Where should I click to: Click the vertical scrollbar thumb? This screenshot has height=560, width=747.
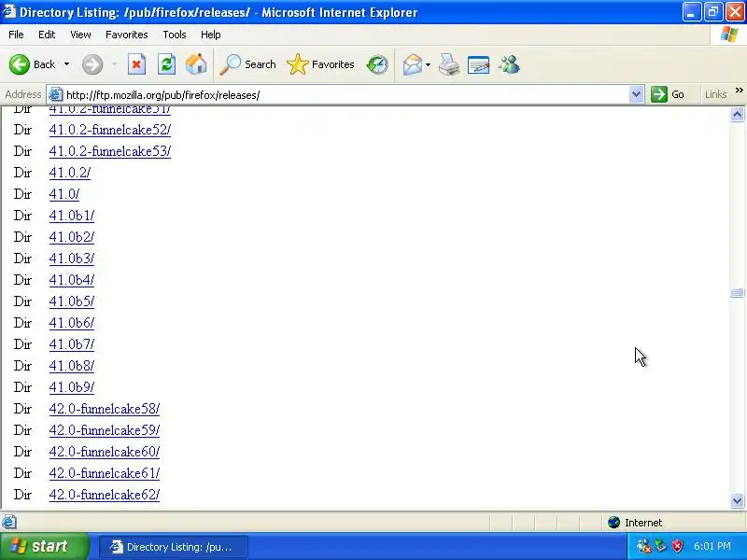coord(737,293)
